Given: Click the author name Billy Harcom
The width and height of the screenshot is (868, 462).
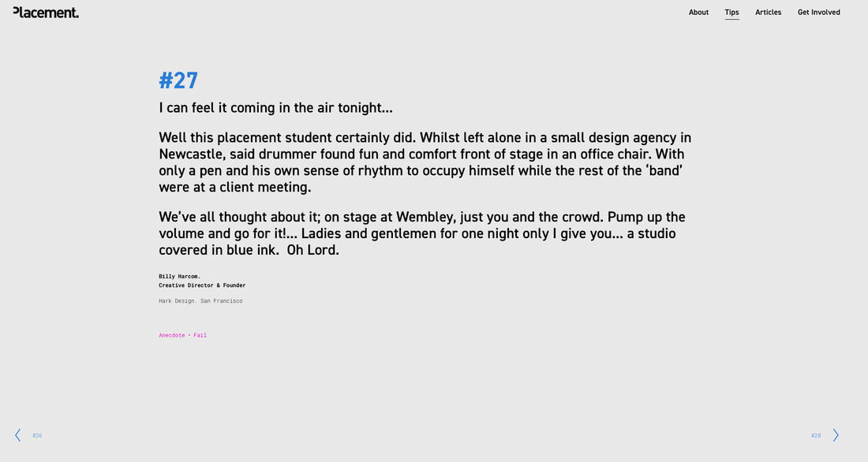Looking at the screenshot, I should coord(179,276).
